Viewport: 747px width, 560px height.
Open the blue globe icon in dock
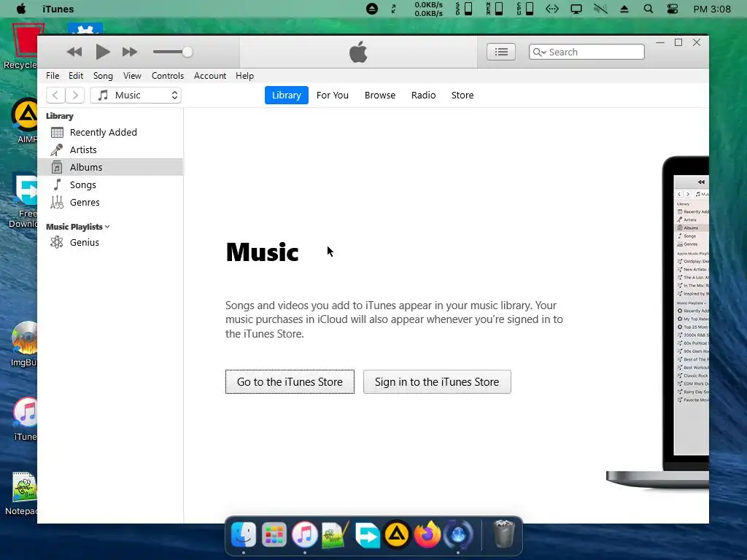(458, 534)
